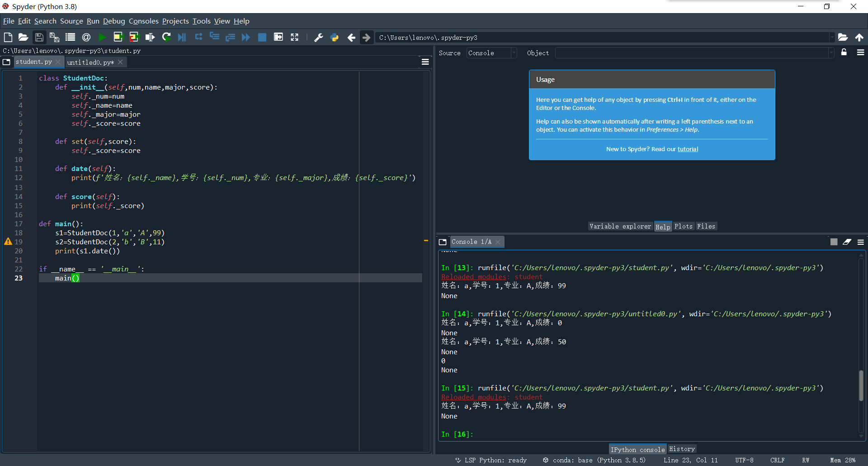This screenshot has height=466, width=868.
Task: Open the New file icon
Action: coord(8,38)
